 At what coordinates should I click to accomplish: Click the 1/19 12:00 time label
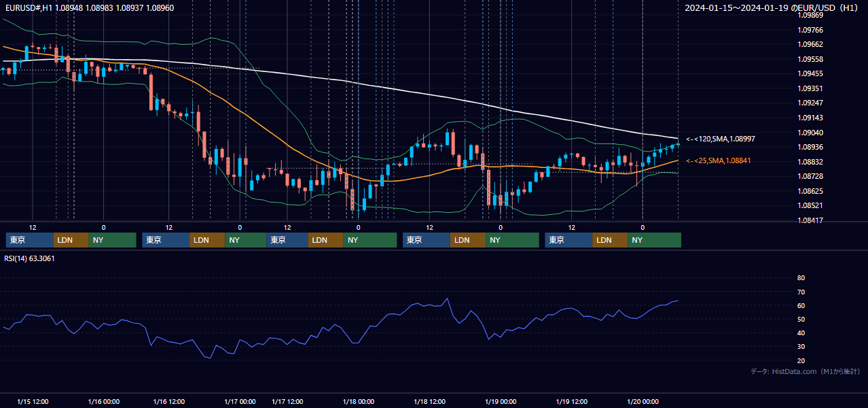pos(572,402)
